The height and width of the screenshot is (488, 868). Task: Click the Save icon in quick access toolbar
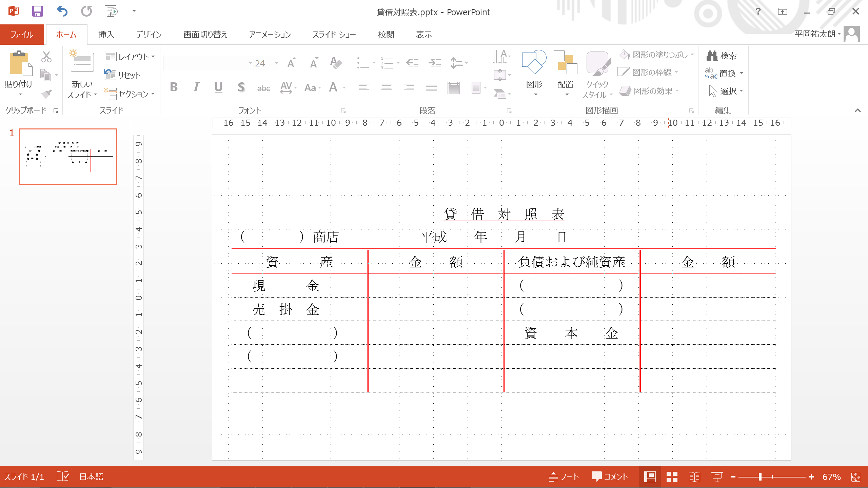coord(37,12)
